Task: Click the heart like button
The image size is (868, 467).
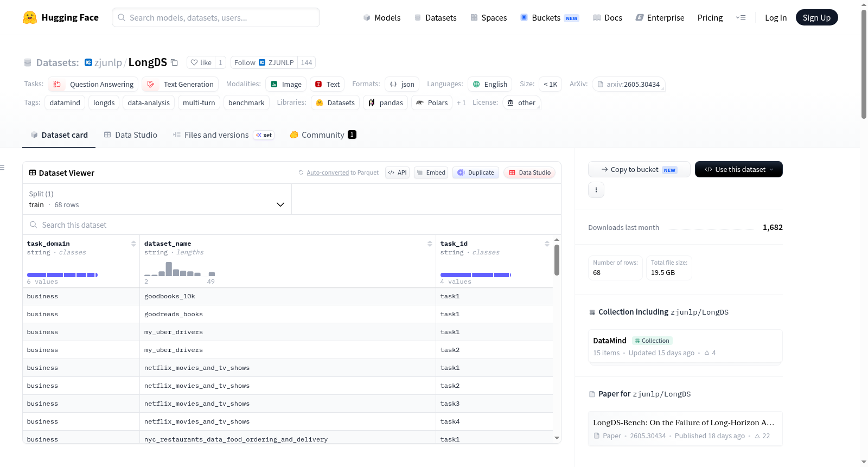Action: tap(201, 62)
